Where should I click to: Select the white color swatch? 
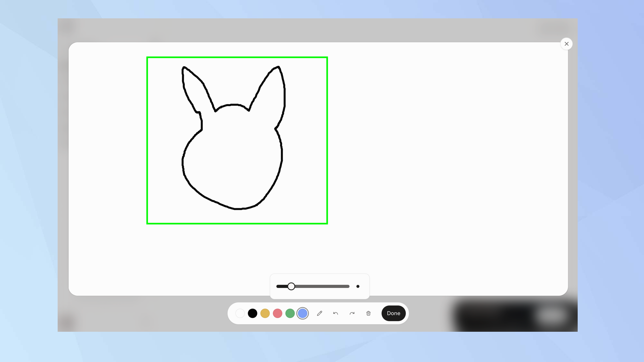pos(240,313)
